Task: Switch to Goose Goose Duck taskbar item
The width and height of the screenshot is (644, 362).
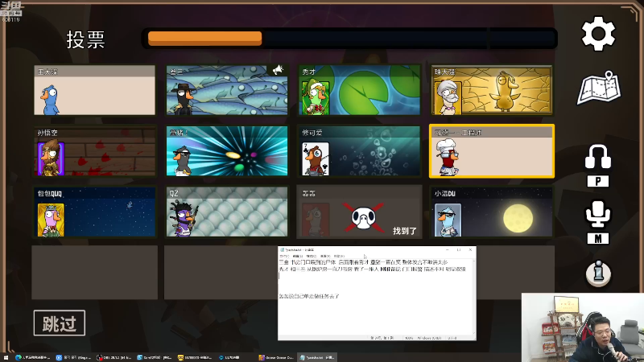Action: coord(276,357)
